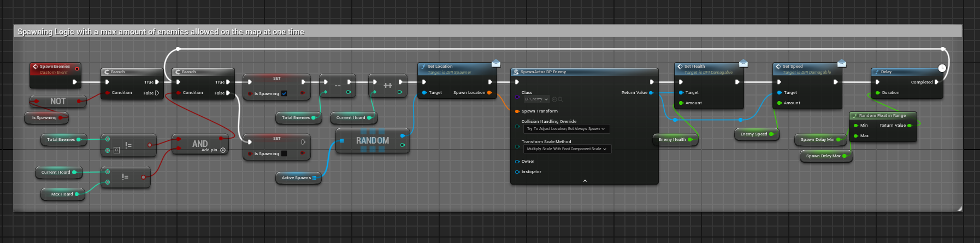Collapse the SpawnActor node's advanced pins arrow
The height and width of the screenshot is (243, 980).
585,181
